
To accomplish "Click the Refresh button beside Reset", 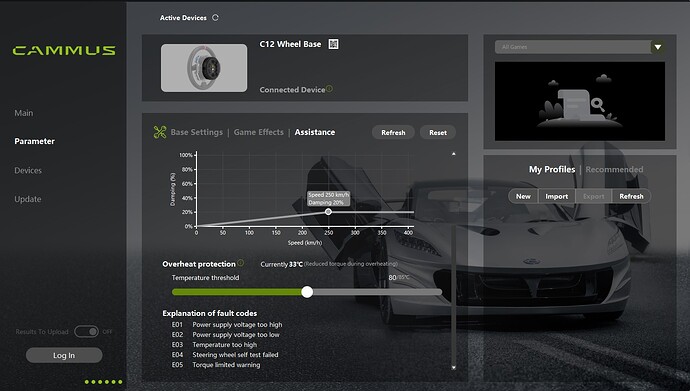I will pyautogui.click(x=393, y=132).
